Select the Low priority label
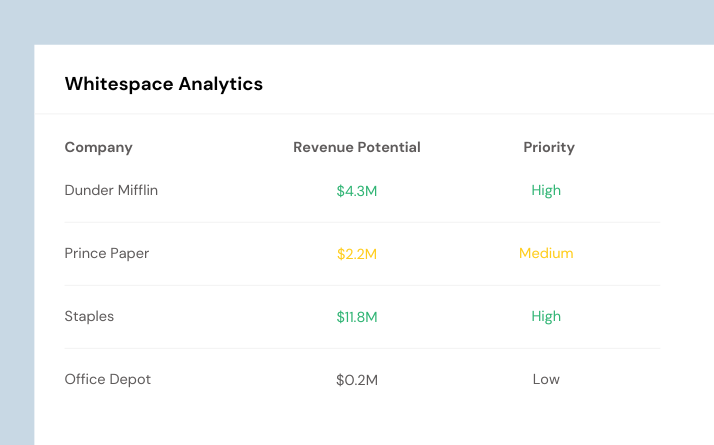714x445 pixels. [x=546, y=379]
